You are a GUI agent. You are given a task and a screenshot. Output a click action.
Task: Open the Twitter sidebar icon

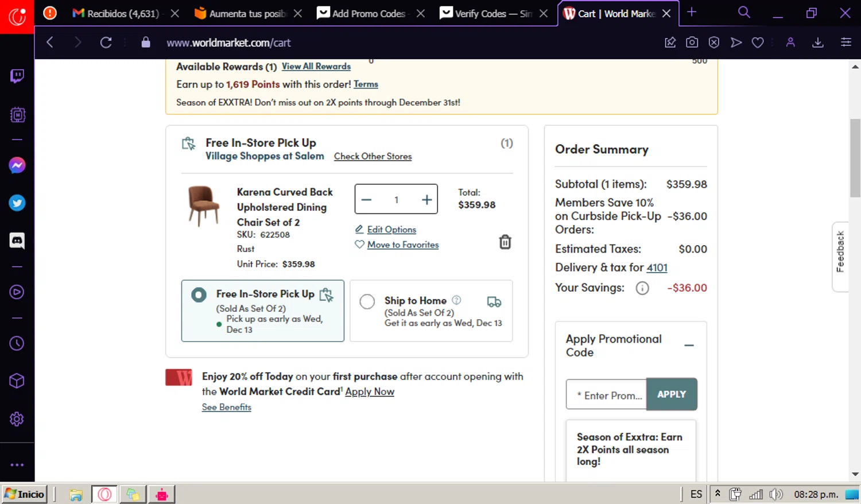pos(17,203)
